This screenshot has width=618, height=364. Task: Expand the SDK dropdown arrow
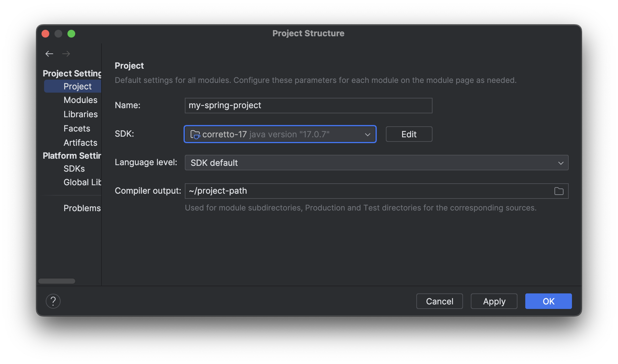pyautogui.click(x=367, y=134)
